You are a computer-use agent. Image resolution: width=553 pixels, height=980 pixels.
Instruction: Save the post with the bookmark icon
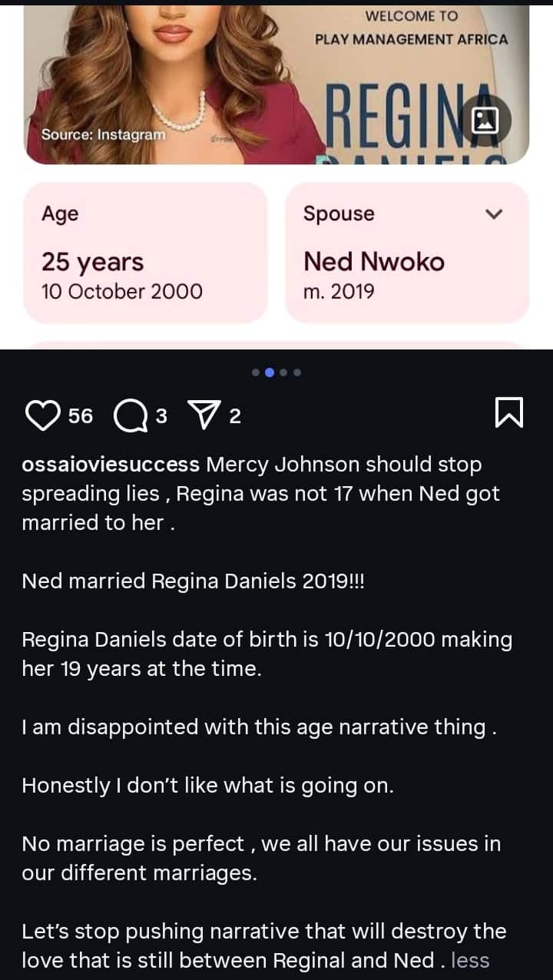509,415
